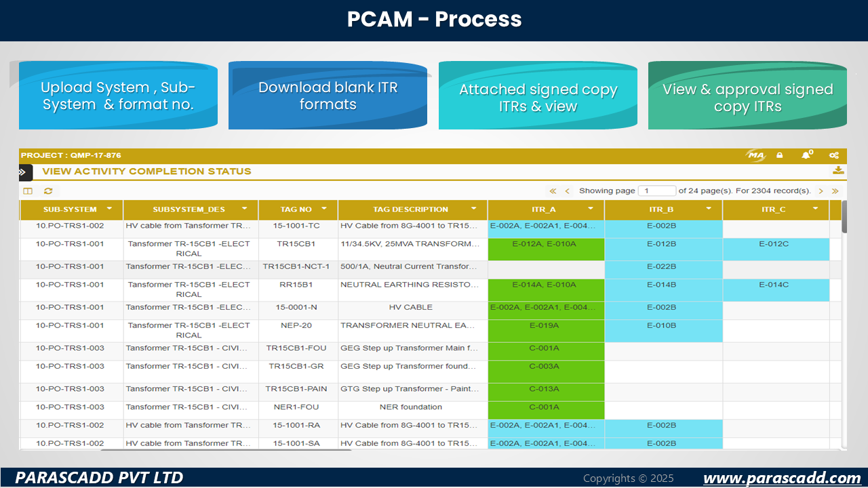Open ITR_B column filter dropdown
The image size is (868, 488).
tap(709, 209)
